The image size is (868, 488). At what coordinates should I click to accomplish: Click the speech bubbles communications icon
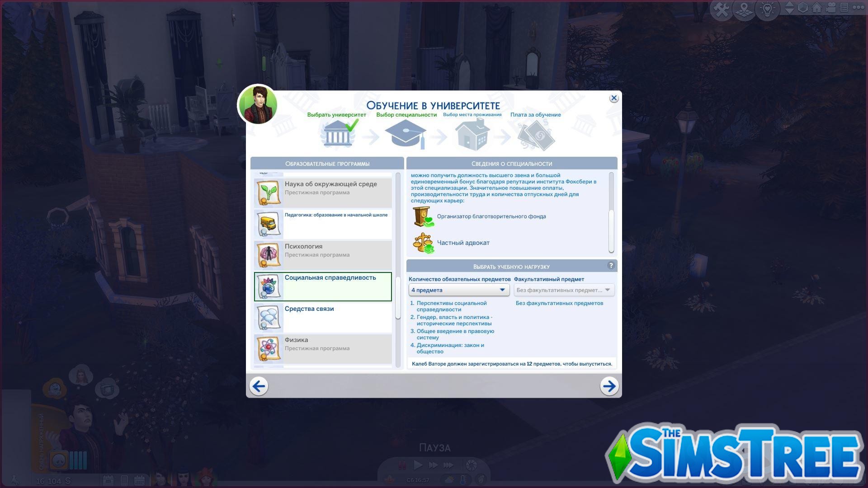269,318
